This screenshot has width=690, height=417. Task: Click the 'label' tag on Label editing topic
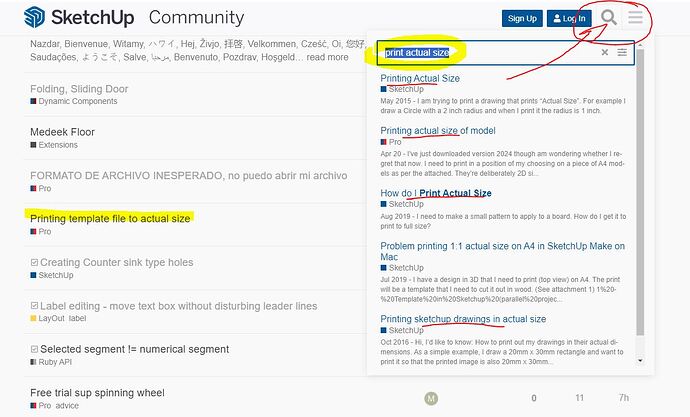tap(77, 318)
